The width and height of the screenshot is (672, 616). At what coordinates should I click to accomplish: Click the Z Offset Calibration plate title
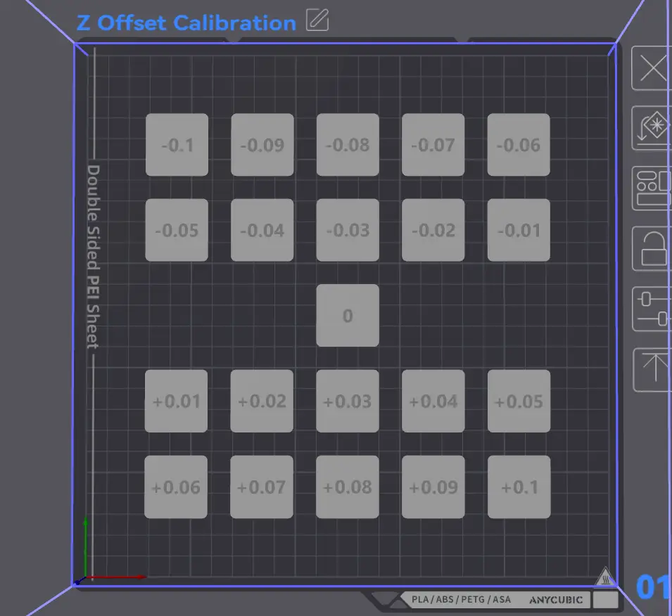coord(186,23)
